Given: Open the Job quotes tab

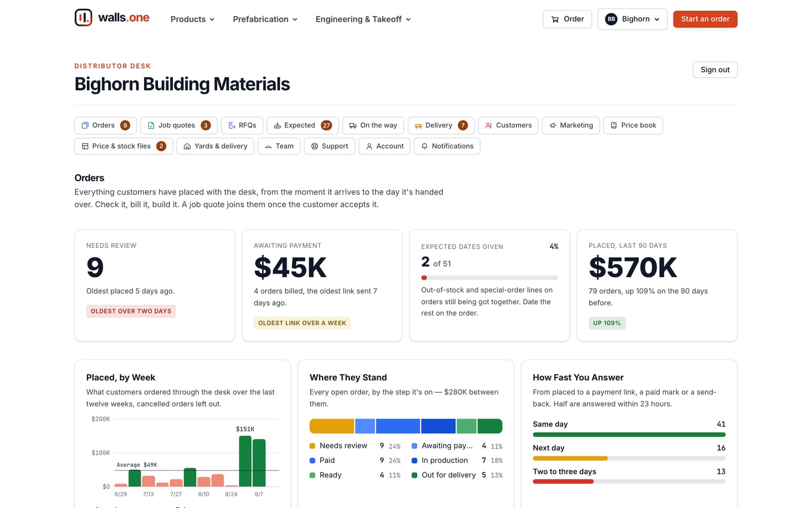Looking at the screenshot, I should point(179,125).
